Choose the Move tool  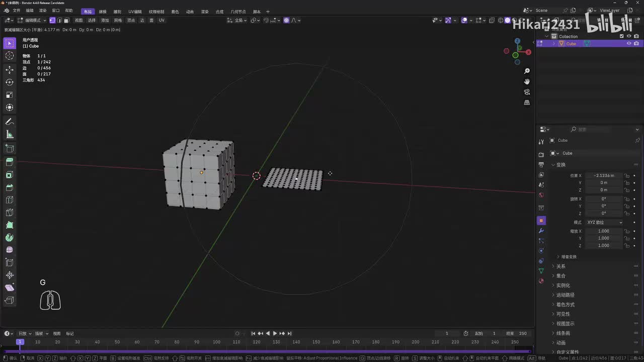pyautogui.click(x=10, y=69)
